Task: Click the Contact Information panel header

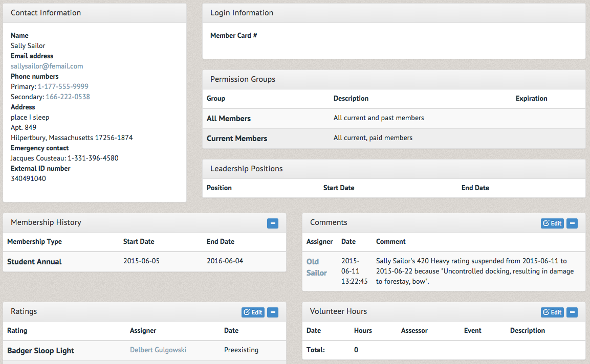Action: [x=95, y=13]
